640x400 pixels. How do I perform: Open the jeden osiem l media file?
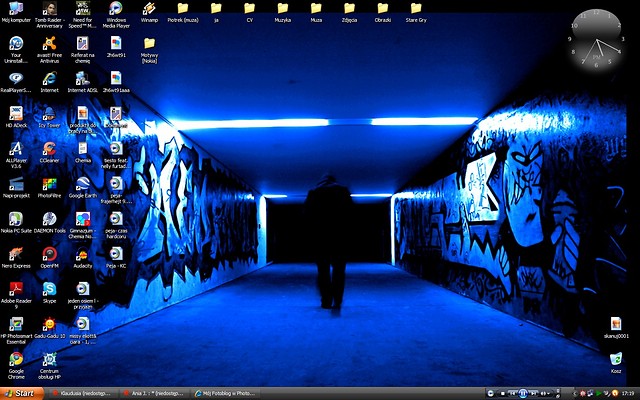(82, 296)
